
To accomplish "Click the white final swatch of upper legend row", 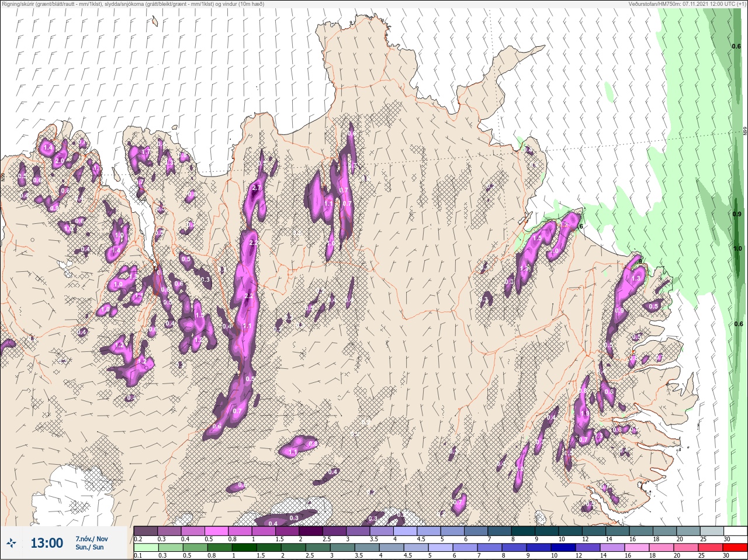I will click(x=736, y=531).
